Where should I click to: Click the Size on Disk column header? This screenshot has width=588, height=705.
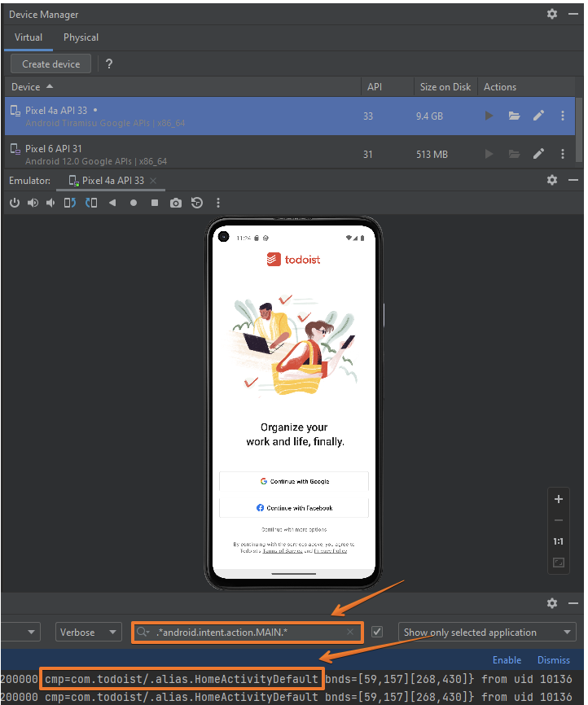[445, 87]
